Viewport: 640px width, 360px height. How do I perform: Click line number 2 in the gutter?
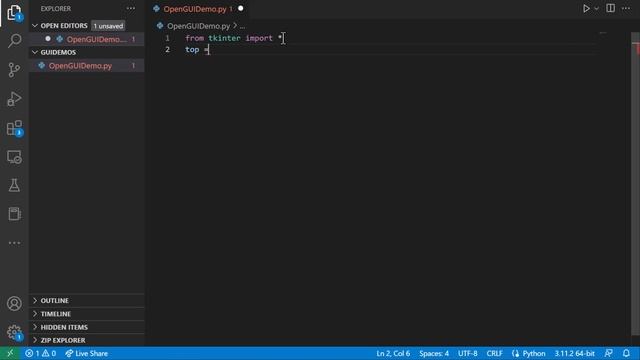point(167,49)
